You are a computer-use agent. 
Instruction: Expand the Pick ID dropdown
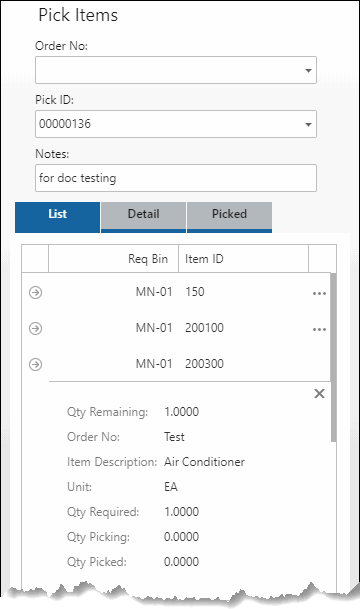pyautogui.click(x=308, y=125)
